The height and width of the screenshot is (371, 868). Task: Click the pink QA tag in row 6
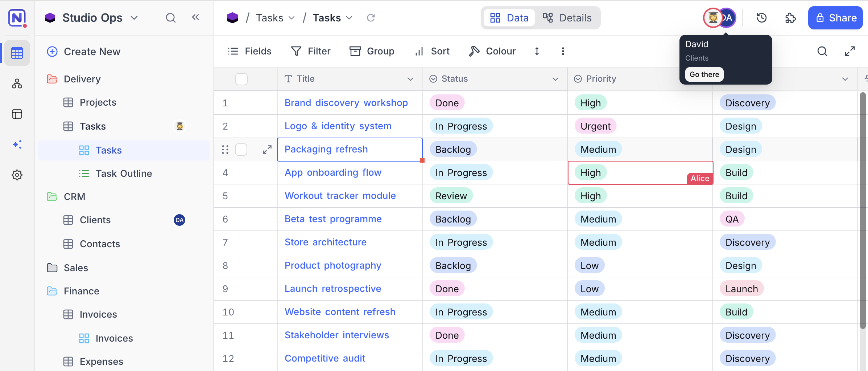click(732, 219)
